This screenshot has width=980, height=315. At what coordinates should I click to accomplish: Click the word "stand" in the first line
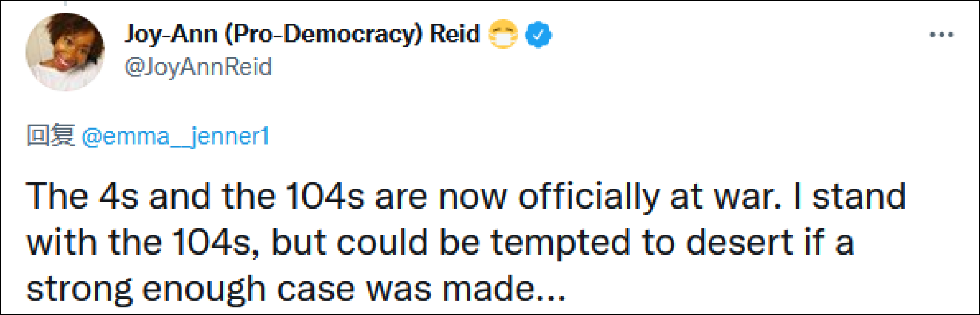[x=859, y=197]
